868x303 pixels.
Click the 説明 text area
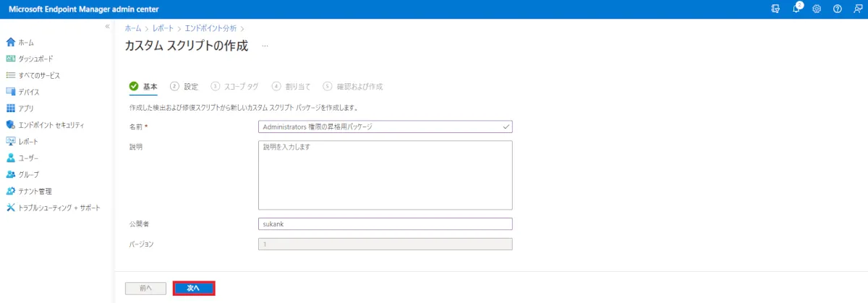[385, 175]
